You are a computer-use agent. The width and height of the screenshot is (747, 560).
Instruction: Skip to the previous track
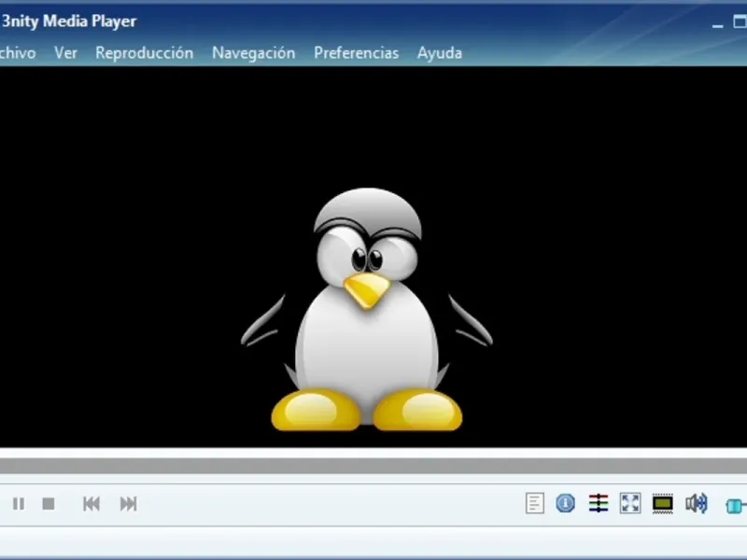point(92,503)
